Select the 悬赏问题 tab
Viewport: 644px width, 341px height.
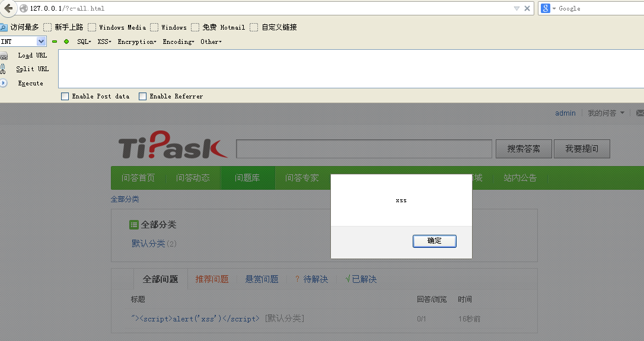pyautogui.click(x=262, y=279)
